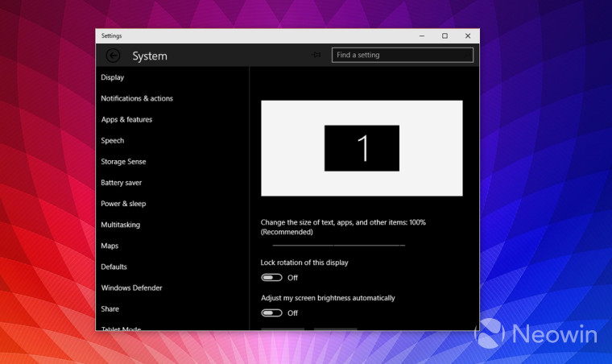Screen dimensions: 612x364
Task: Select Storage Sense in the sidebar
Action: pos(123,162)
